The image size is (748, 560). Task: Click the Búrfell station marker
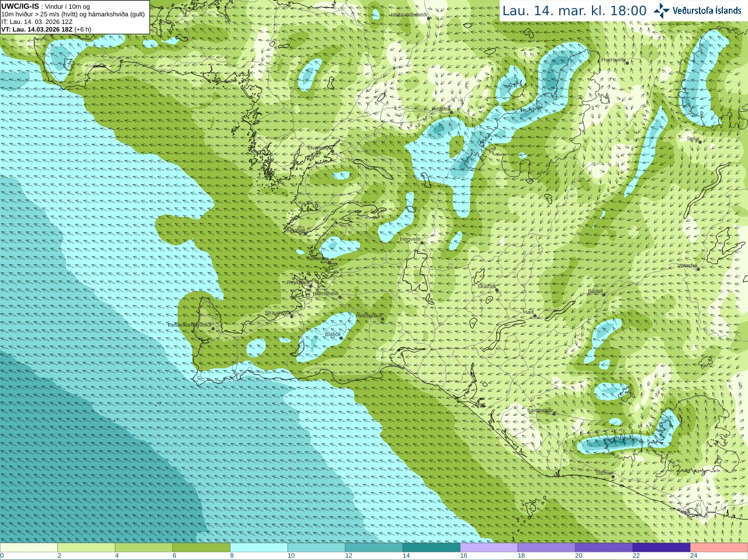pos(604,294)
